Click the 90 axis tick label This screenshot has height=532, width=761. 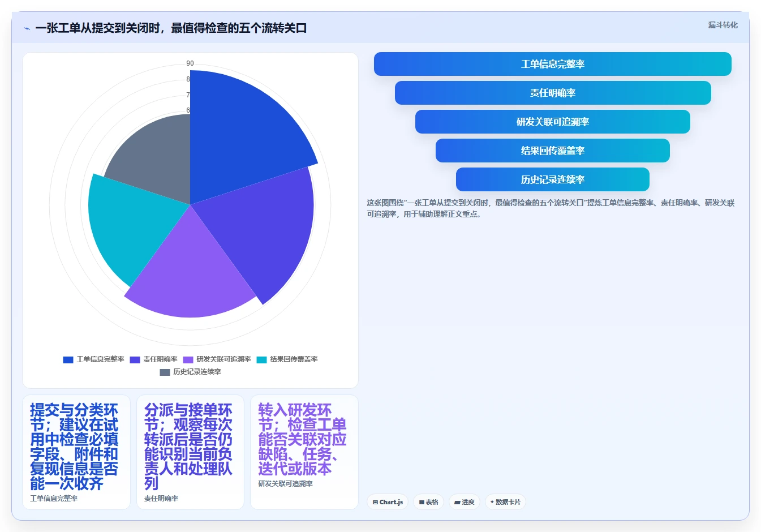point(190,63)
